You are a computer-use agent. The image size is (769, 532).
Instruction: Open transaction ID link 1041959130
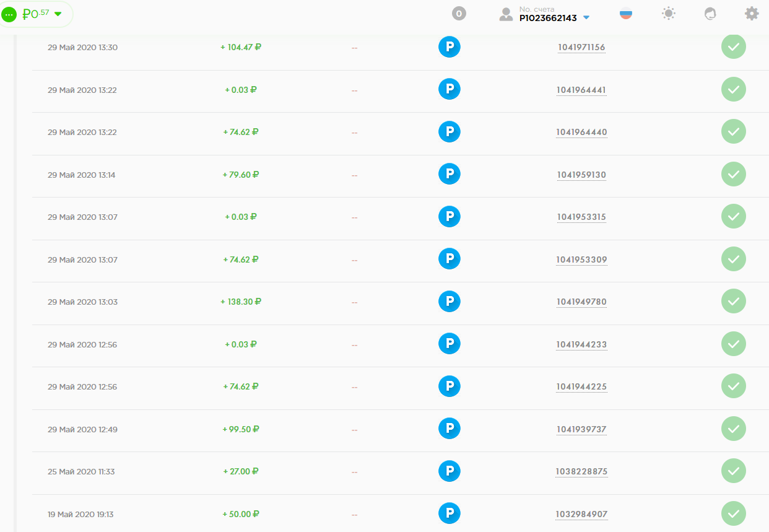click(x=581, y=175)
